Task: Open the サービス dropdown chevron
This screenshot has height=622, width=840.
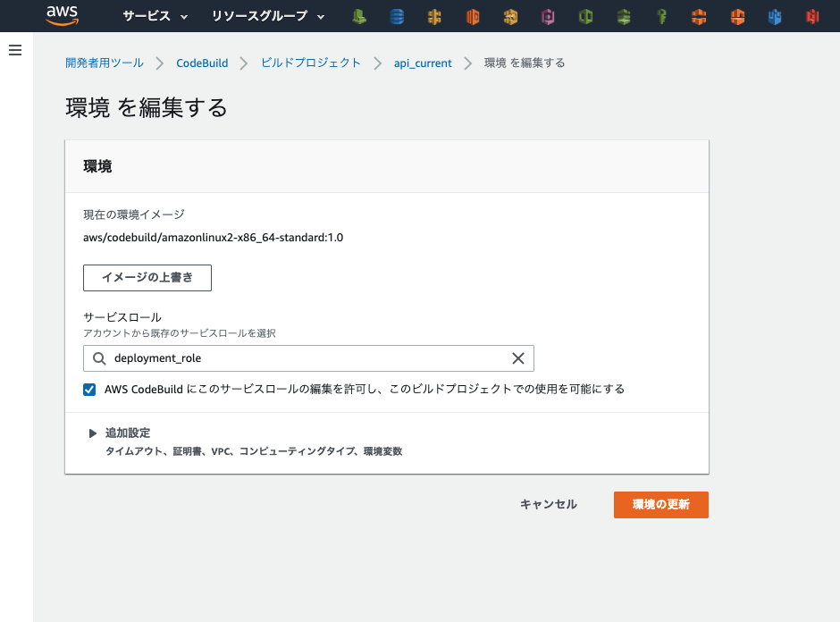Action: click(183, 16)
